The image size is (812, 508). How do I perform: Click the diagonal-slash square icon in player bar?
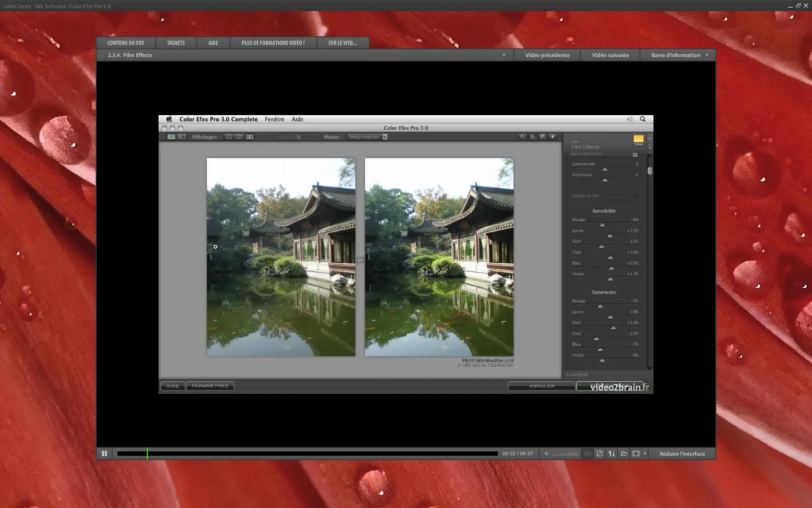tap(599, 454)
